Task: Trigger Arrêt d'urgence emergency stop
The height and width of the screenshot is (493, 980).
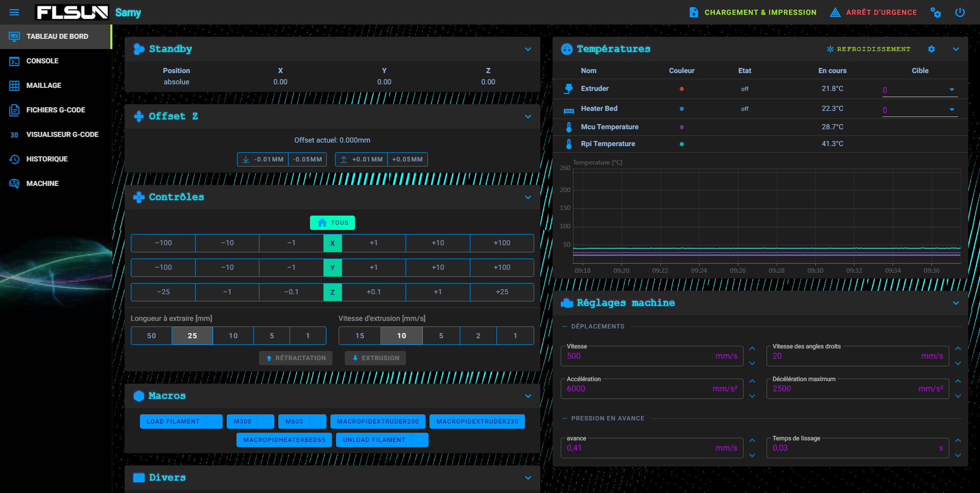Action: pyautogui.click(x=873, y=12)
